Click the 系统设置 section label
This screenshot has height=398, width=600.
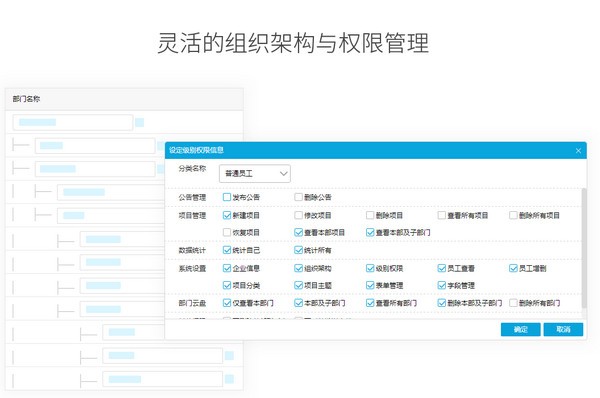click(x=192, y=268)
